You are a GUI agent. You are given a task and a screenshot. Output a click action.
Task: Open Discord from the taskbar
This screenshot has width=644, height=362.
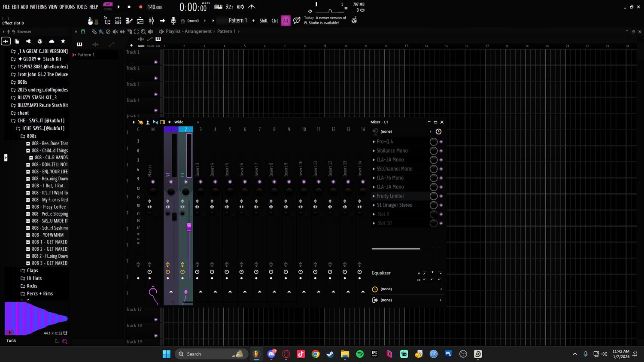271,354
